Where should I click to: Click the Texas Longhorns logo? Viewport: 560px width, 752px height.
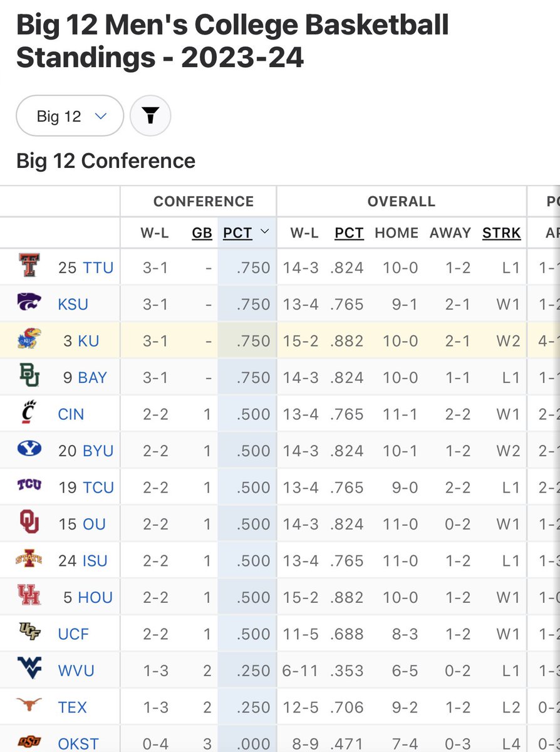point(29,704)
